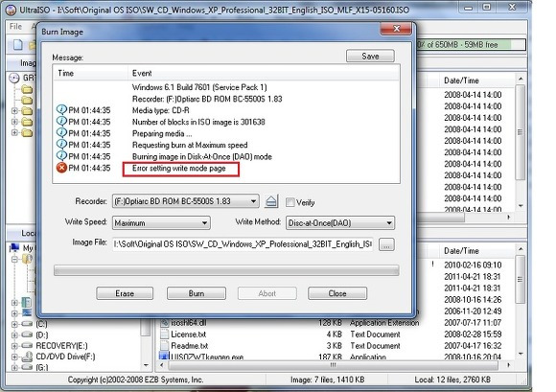
Task: Click the Image File path field
Action: click(x=243, y=244)
